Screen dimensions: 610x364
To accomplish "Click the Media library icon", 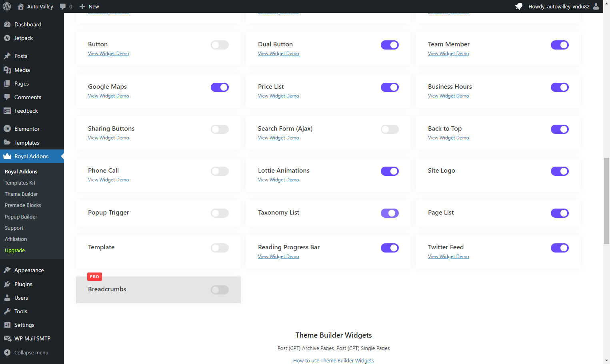I will click(x=7, y=70).
